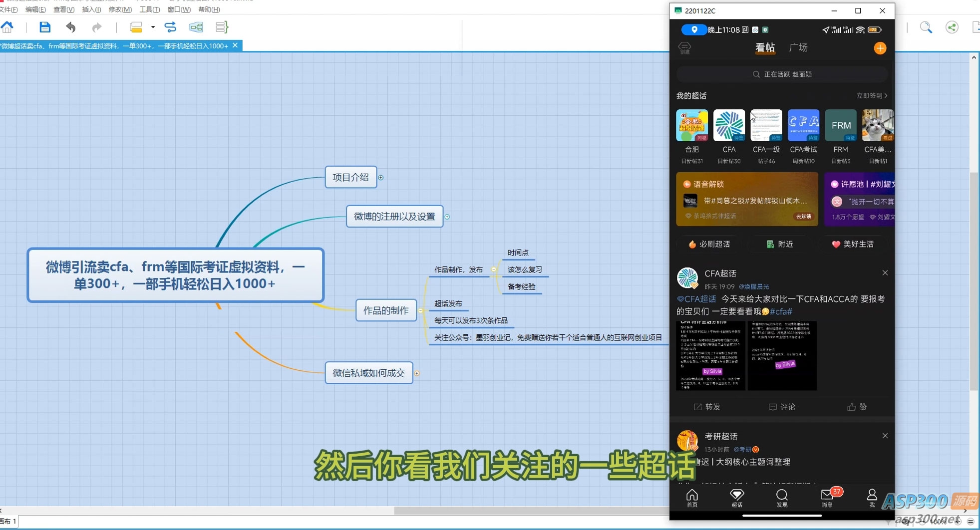This screenshot has width=980, height=530.
Task: Select the 作品的制作 topic box
Action: click(x=386, y=310)
